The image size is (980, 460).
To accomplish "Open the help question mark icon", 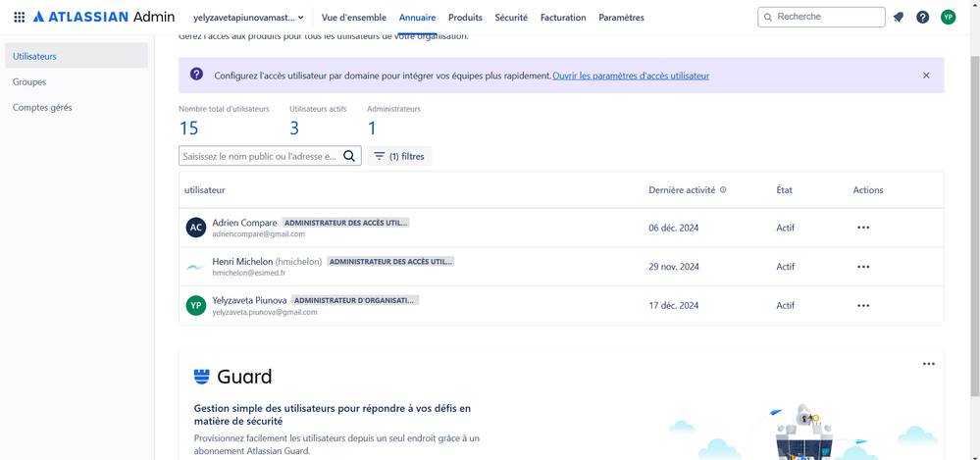I will coord(922,17).
